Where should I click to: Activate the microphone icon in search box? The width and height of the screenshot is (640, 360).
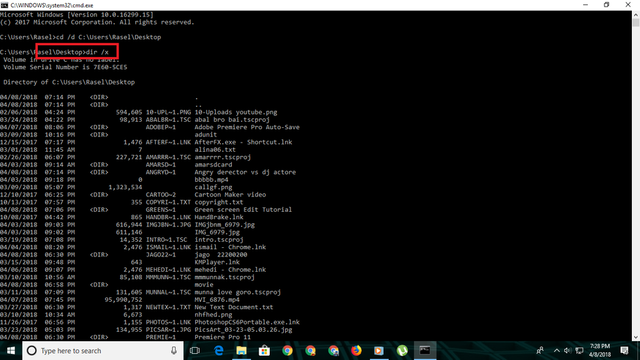[174, 351]
